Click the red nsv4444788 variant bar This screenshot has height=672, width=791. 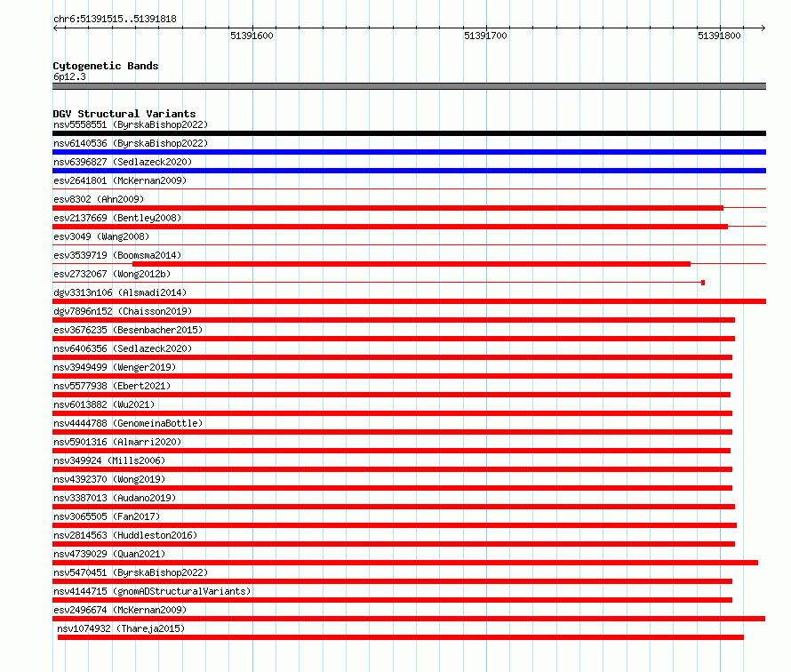pyautogui.click(x=393, y=432)
